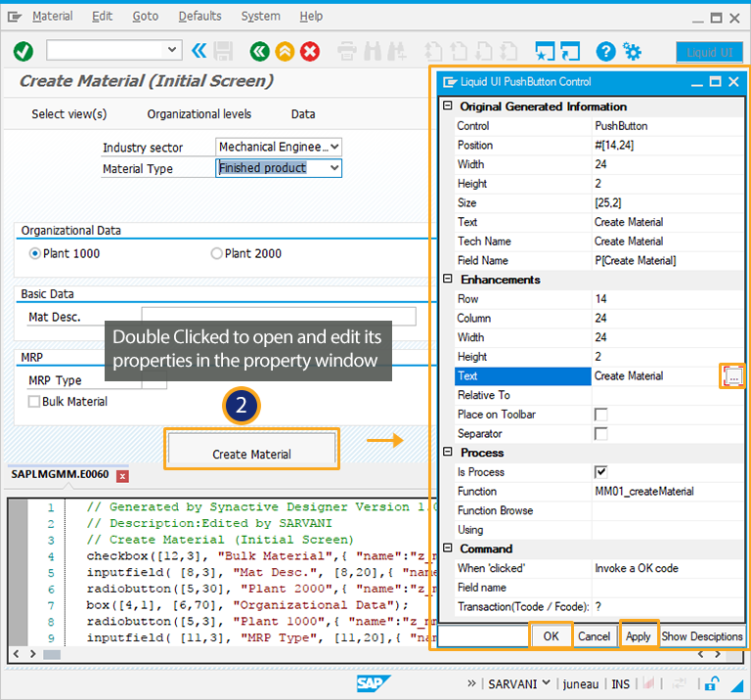Image resolution: width=751 pixels, height=700 pixels.
Task: Toggle the Separator checkbox
Action: pyautogui.click(x=600, y=433)
